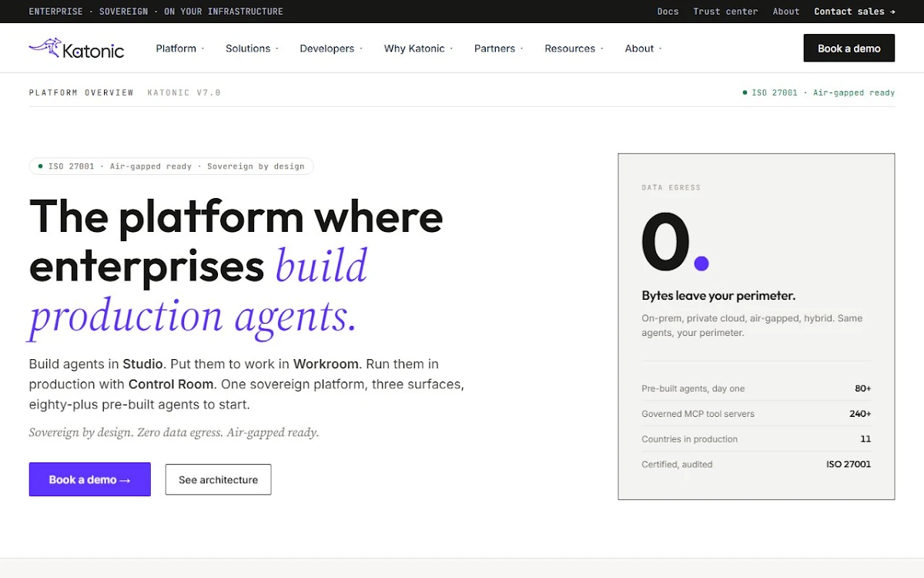Click the DATA EGRESS label in the card

coord(671,187)
